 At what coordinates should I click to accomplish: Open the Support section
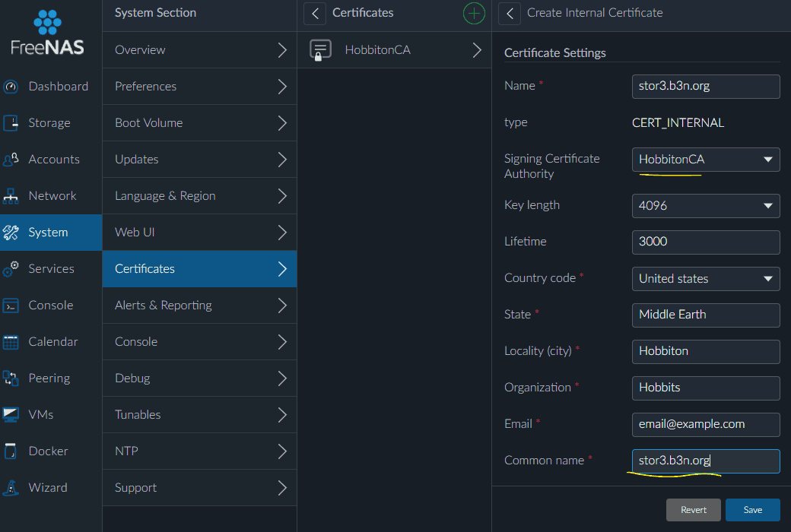tap(200, 488)
